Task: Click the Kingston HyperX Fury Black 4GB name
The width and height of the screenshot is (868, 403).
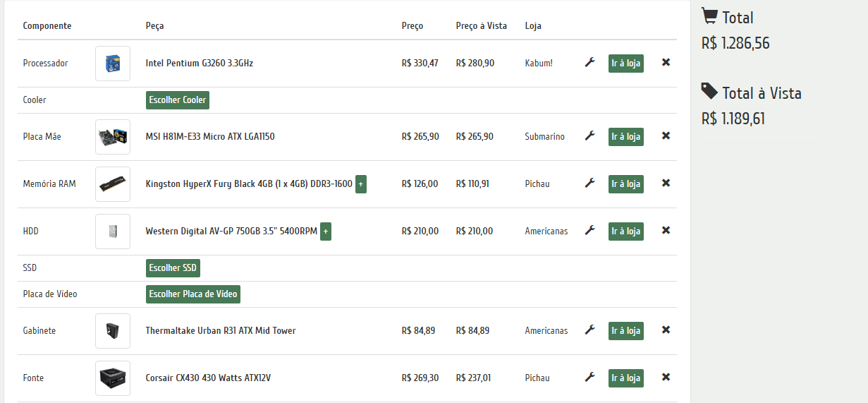Action: point(249,184)
